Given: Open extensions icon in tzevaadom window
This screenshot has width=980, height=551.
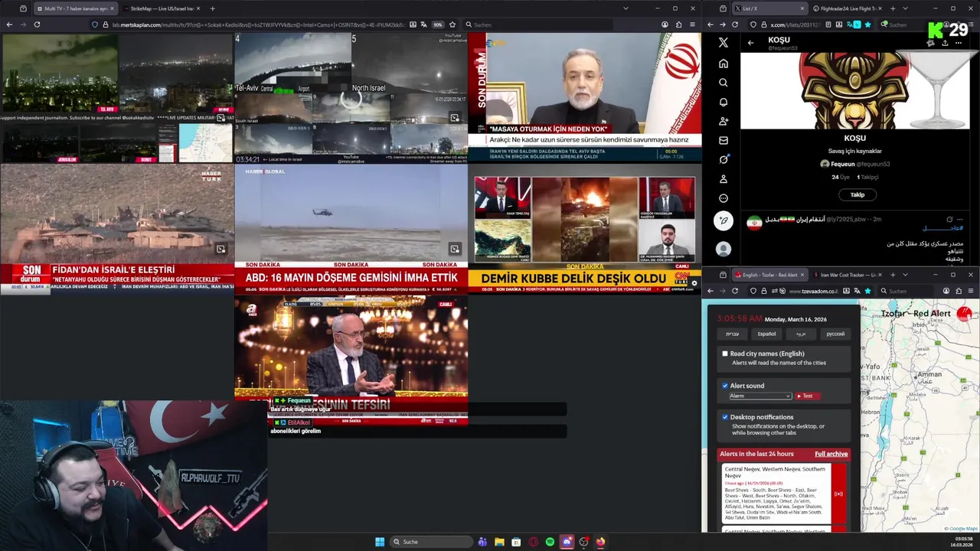Looking at the screenshot, I should 959,291.
